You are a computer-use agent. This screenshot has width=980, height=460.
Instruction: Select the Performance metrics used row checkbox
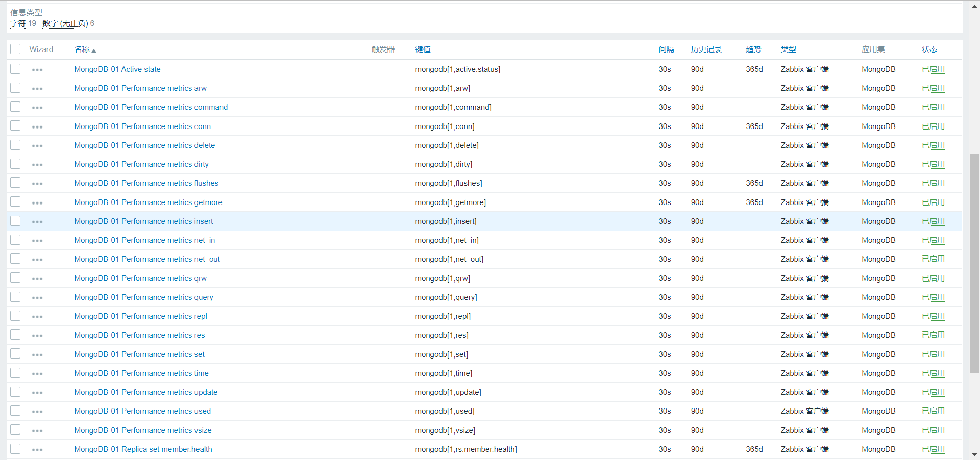click(x=15, y=411)
